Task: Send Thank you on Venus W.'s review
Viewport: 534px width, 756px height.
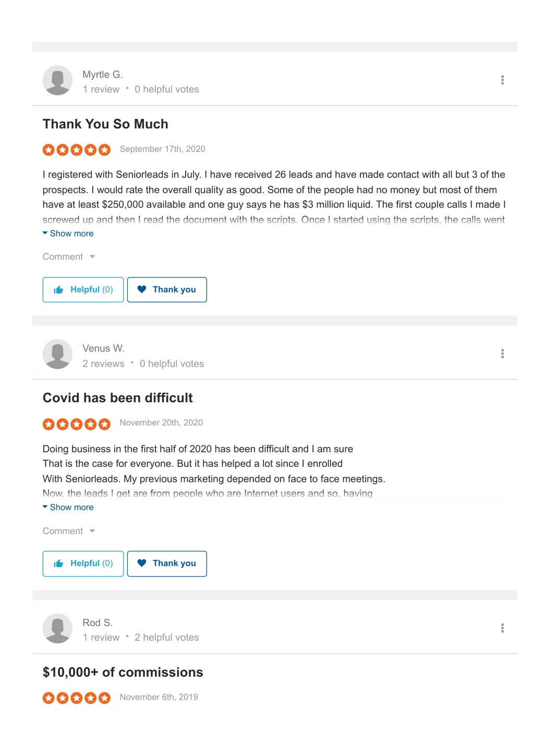Action: [167, 563]
